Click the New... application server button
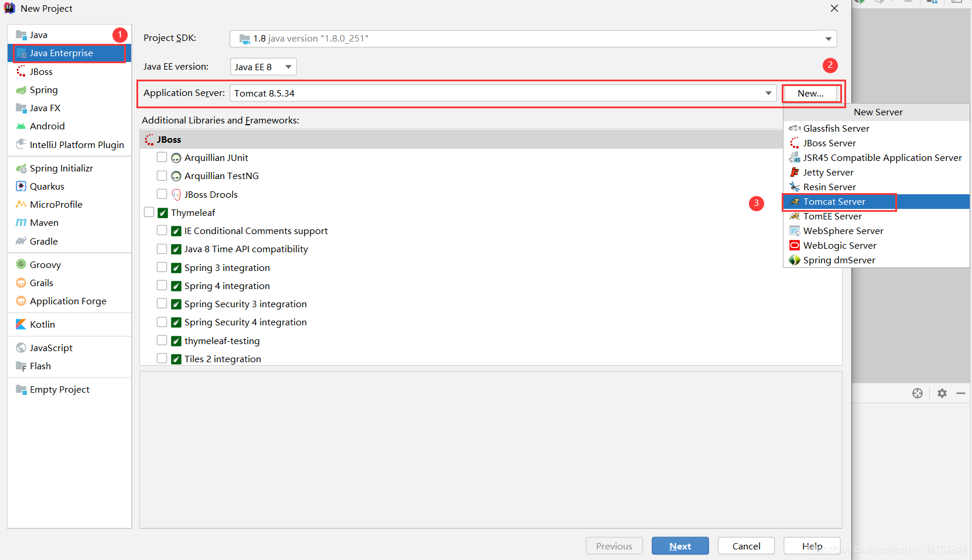972x560 pixels. [810, 93]
